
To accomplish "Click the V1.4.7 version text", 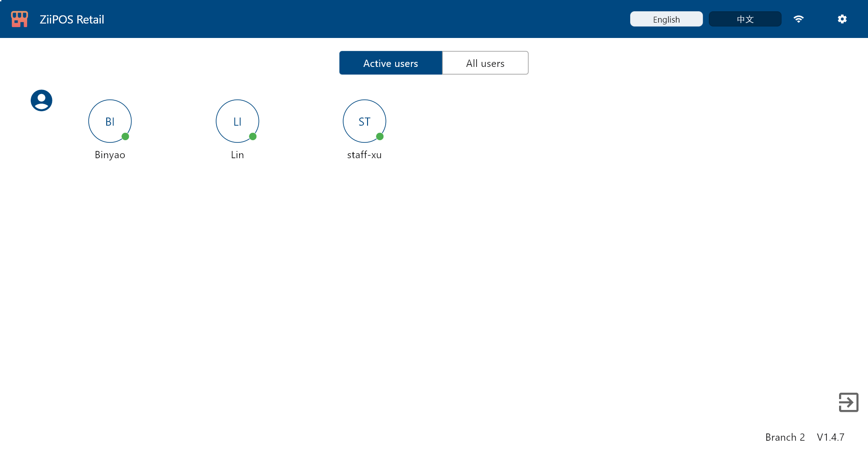I will (x=830, y=437).
